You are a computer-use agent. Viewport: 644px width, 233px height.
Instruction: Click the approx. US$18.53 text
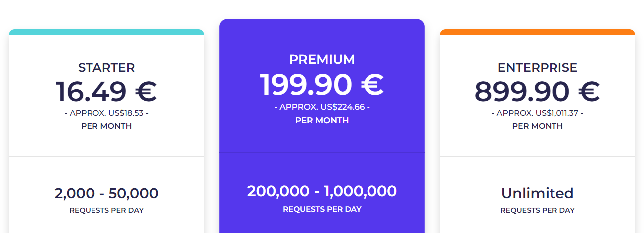click(106, 113)
